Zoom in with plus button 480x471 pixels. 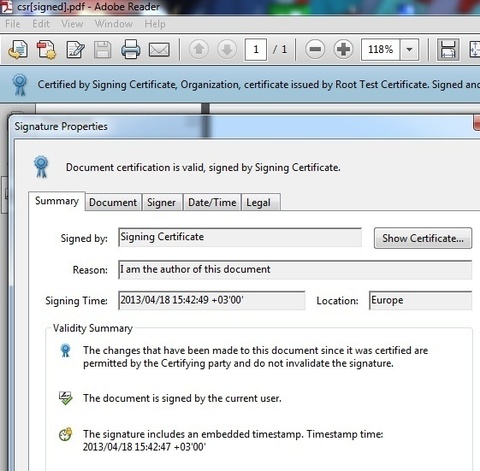(x=343, y=49)
